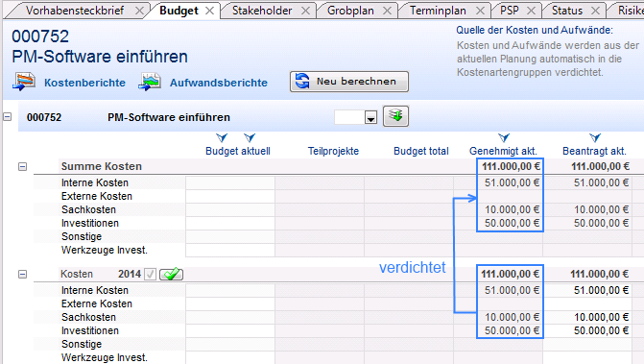Click the green download arrow icon
Screen dimensions: 644x364
click(395, 116)
